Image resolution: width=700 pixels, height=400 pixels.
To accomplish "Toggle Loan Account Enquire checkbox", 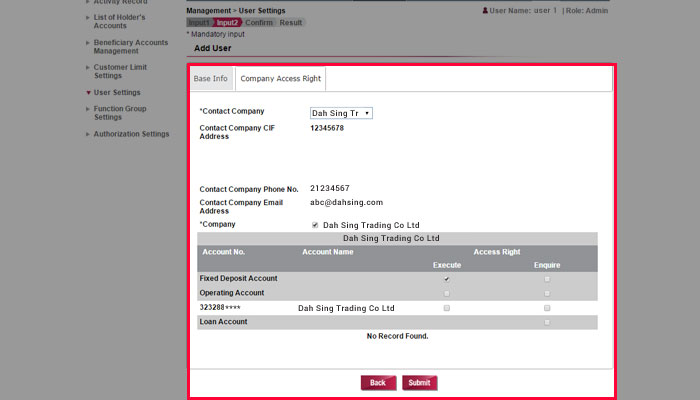I will click(547, 322).
